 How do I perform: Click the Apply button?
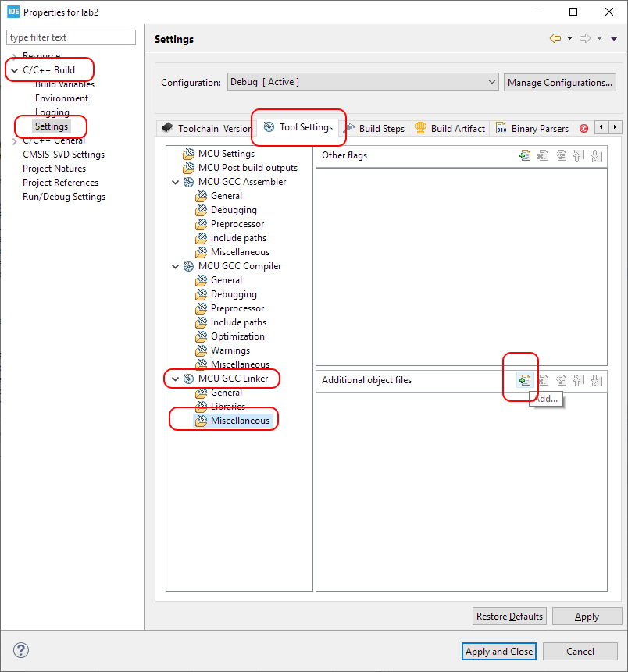pyautogui.click(x=587, y=617)
